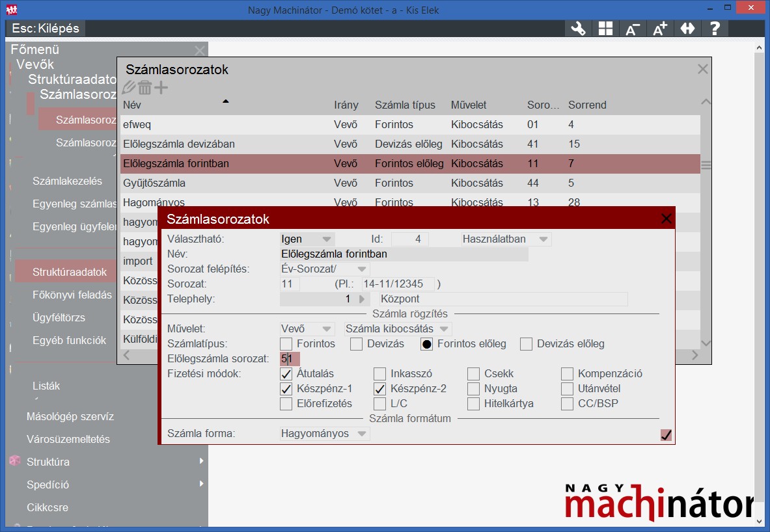This screenshot has width=770, height=532.
Task: Open help question mark icon
Action: (715, 29)
